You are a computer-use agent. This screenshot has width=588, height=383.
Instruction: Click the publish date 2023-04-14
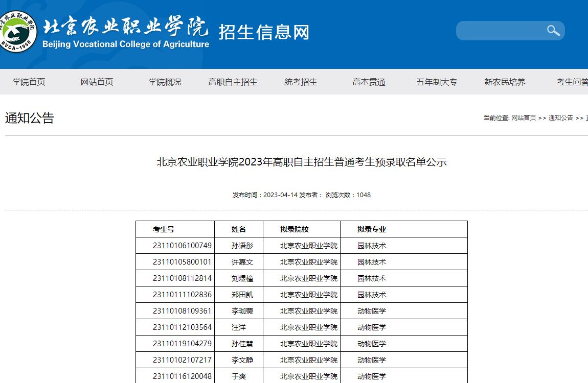coord(280,195)
